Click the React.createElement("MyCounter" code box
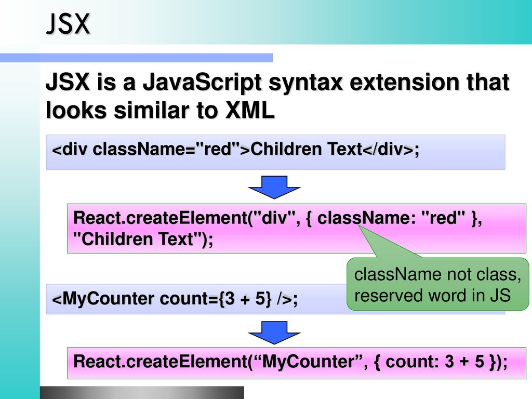This screenshot has height=399, width=532. click(x=297, y=363)
